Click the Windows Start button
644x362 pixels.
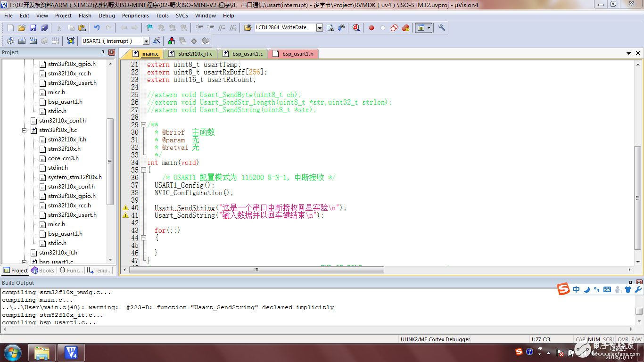pos(12,352)
